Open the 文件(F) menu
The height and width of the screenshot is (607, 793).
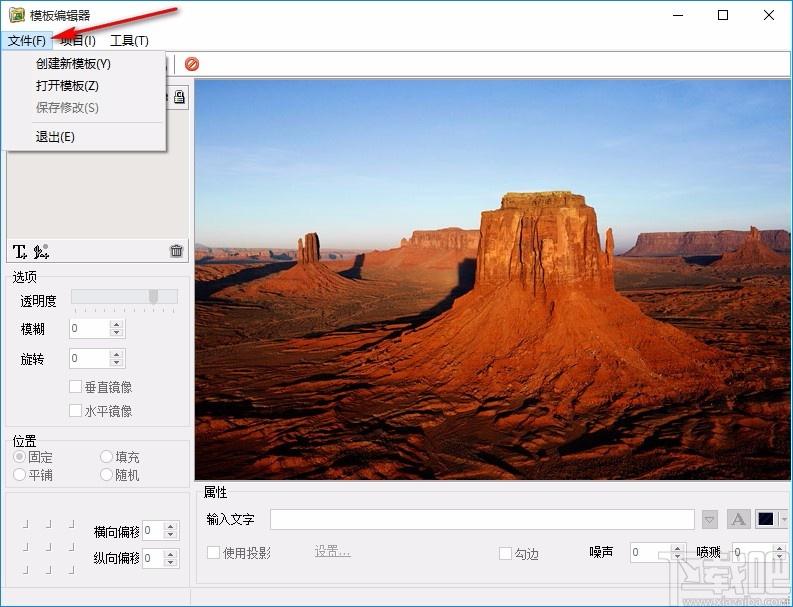[x=27, y=40]
